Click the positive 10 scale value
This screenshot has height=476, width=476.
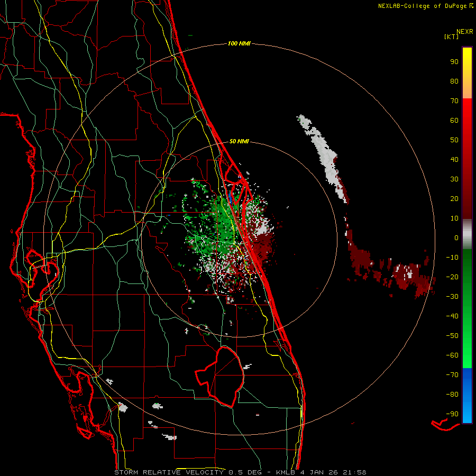coord(454,218)
